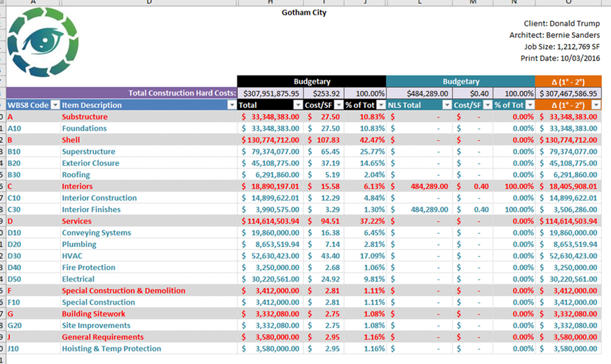Open the Item Description filter dropdown
Viewport: 611px width, 364px height.
pyautogui.click(x=232, y=105)
